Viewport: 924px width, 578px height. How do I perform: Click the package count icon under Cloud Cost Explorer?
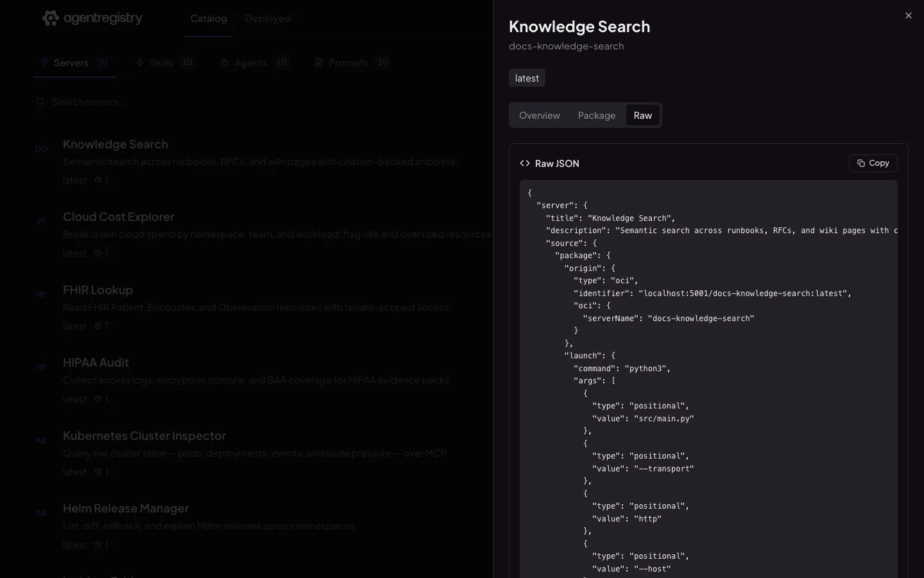(98, 253)
